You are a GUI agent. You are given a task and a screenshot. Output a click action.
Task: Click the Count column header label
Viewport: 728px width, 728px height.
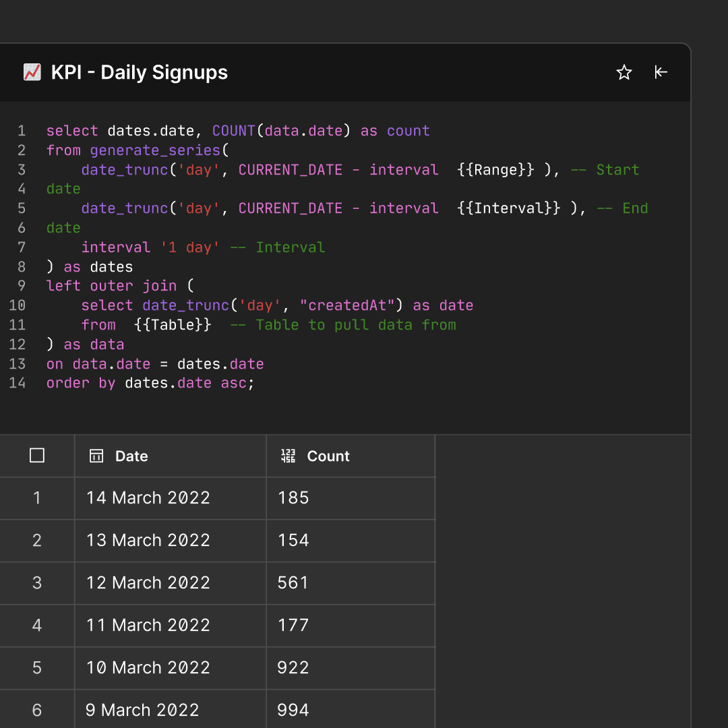pos(328,456)
